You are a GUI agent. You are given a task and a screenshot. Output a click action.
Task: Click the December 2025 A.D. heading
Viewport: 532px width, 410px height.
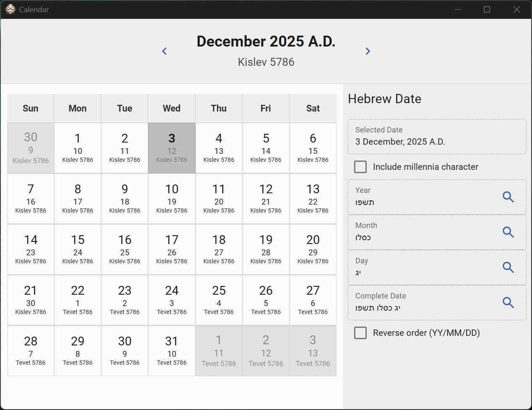click(266, 42)
